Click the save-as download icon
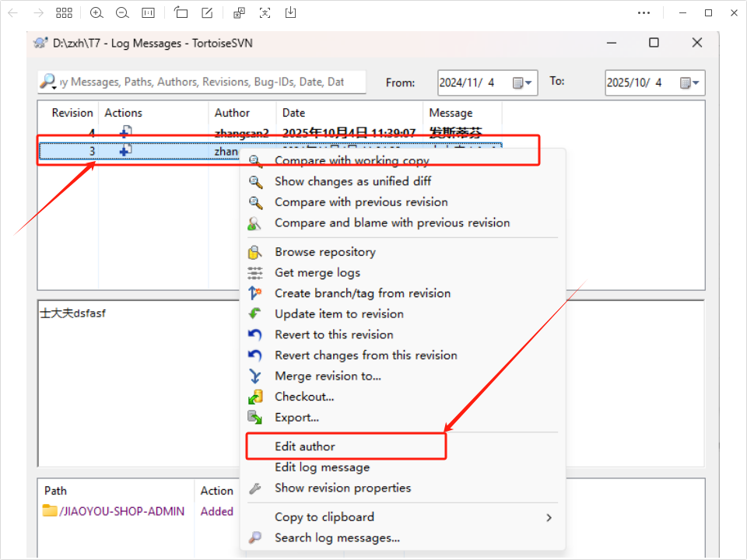 (290, 12)
